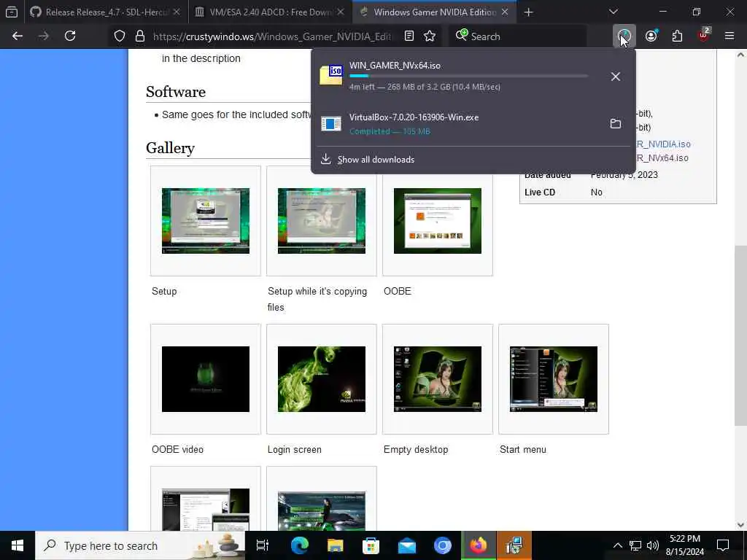This screenshot has width=747, height=560.
Task: Open the Setup gallery thumbnail
Action: tap(205, 221)
